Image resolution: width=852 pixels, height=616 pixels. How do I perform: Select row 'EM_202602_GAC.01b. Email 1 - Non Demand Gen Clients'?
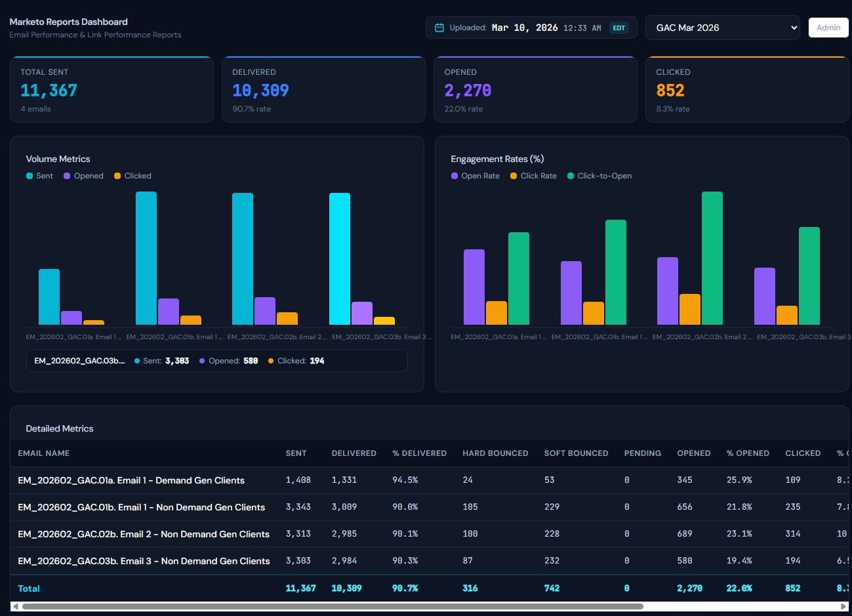click(430, 507)
